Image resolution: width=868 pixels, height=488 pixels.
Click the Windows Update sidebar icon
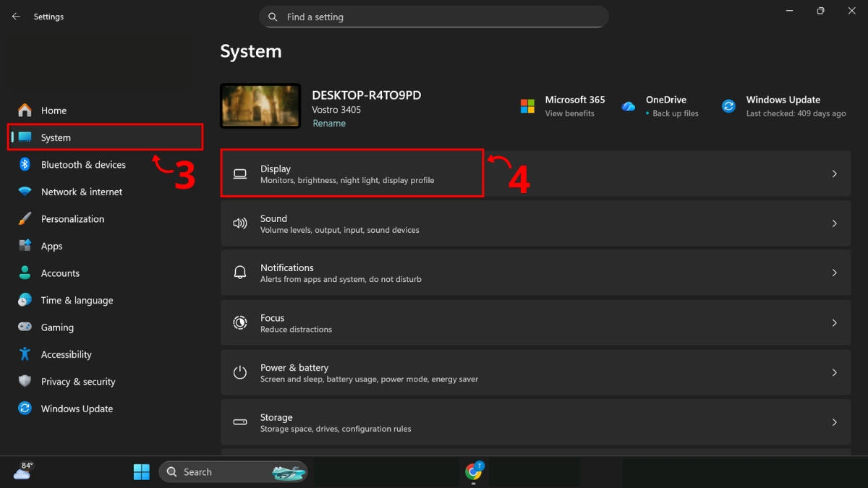pyautogui.click(x=25, y=408)
